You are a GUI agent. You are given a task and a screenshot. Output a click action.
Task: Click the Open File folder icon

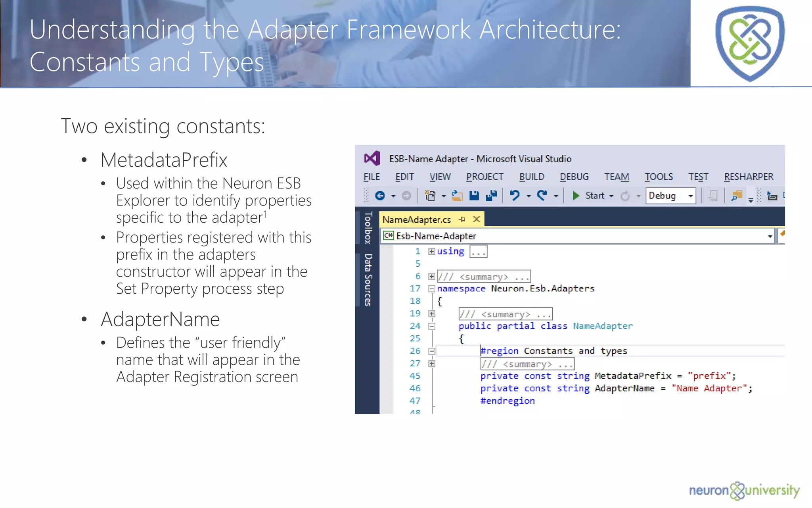[x=457, y=196]
